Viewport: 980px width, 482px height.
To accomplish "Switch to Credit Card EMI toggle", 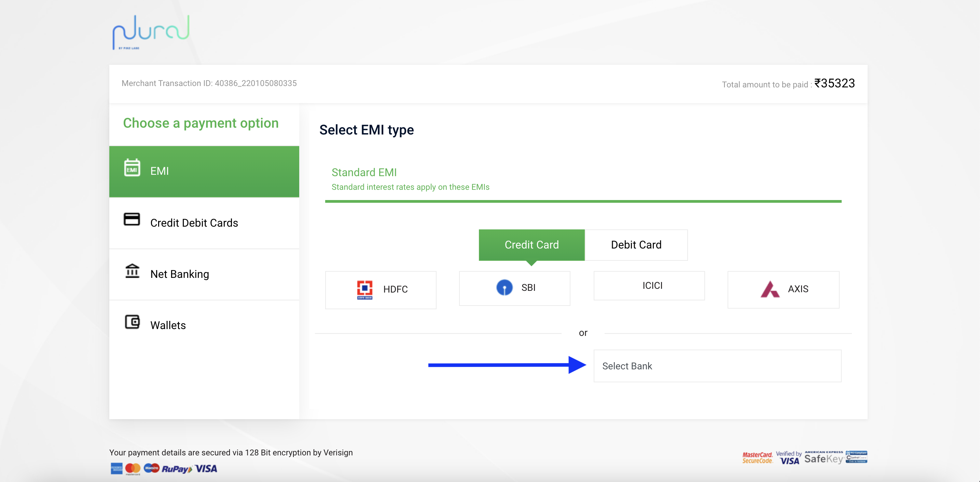I will click(531, 245).
